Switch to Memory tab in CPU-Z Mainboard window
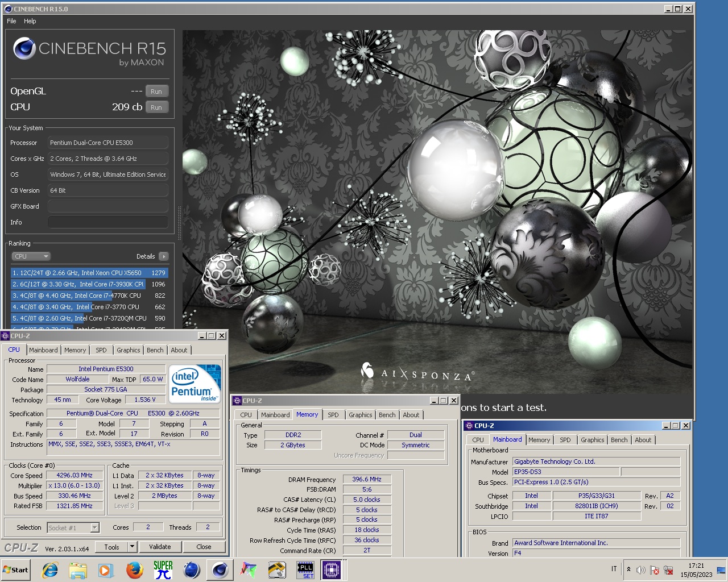The width and height of the screenshot is (728, 582). tap(539, 440)
